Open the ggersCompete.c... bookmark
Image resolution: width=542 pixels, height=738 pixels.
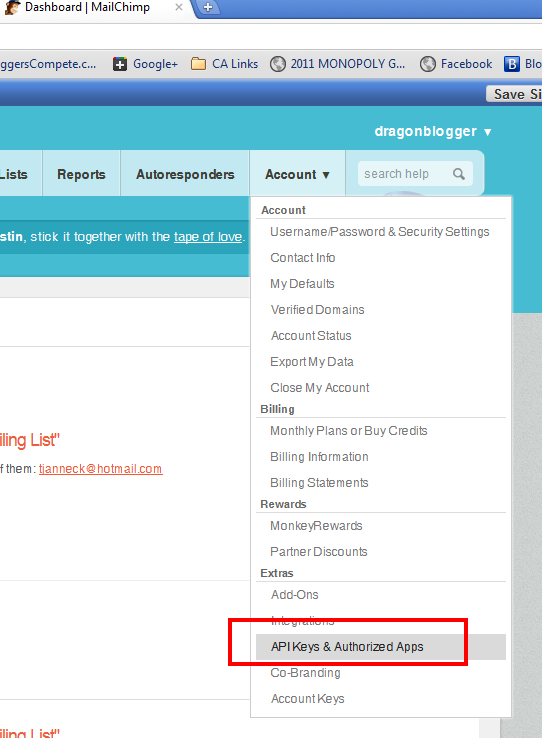(47, 64)
